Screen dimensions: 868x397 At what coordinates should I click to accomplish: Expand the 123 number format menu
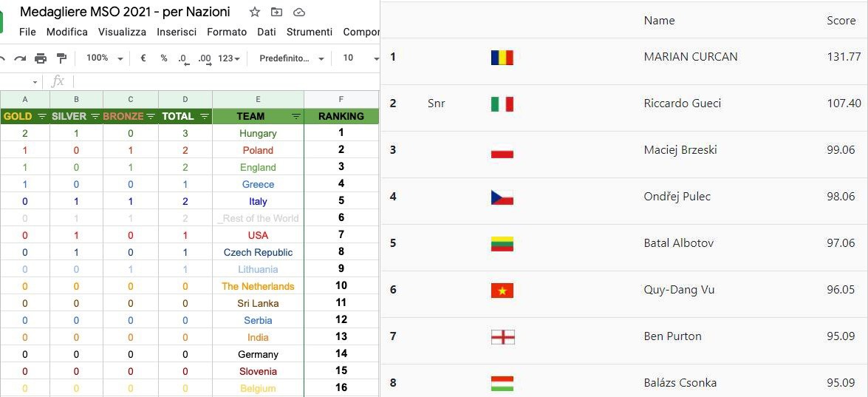click(229, 58)
